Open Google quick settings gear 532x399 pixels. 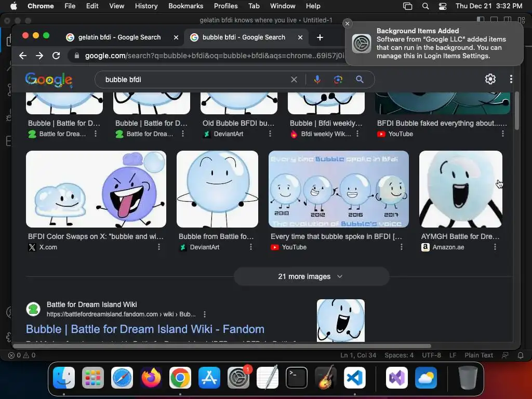coord(490,79)
